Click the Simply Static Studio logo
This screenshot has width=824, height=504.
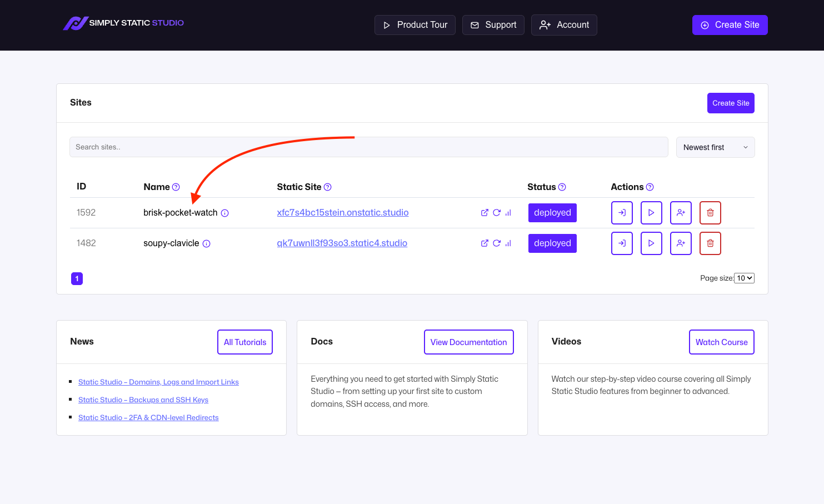click(x=123, y=23)
